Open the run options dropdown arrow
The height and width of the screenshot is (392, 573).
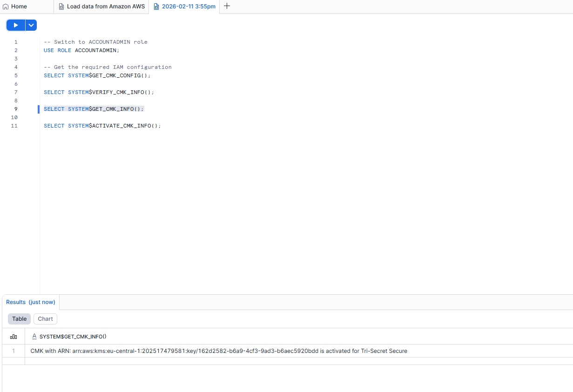tap(31, 25)
